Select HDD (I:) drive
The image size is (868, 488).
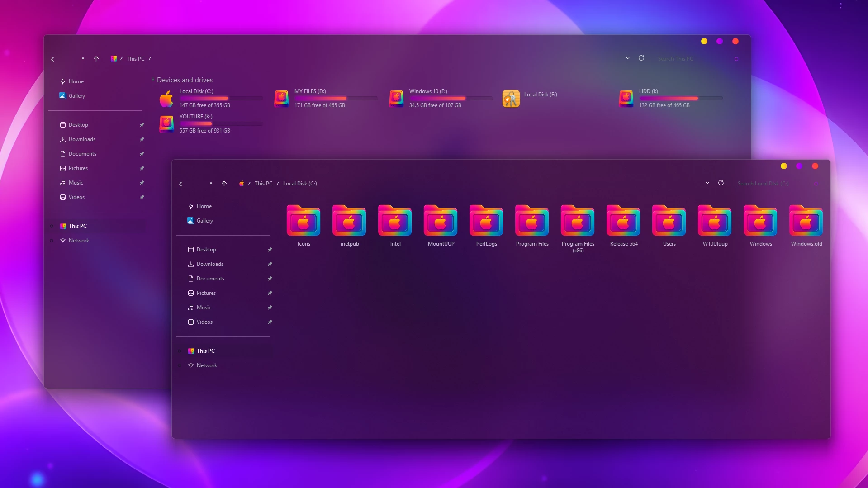[670, 98]
